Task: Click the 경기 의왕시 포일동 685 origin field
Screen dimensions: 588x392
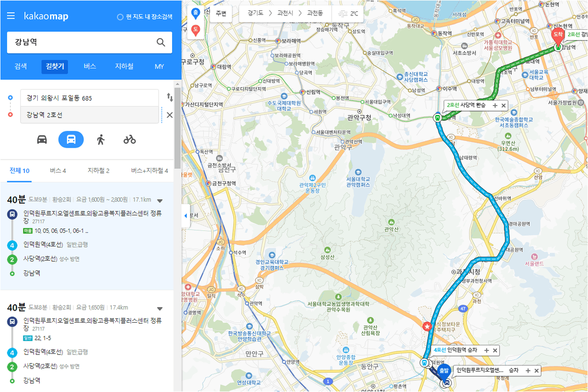Action: tap(90, 98)
